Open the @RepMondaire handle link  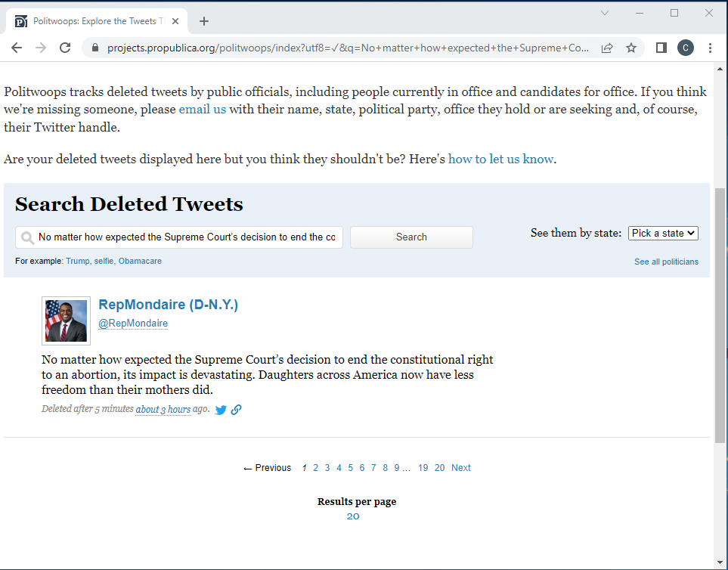(133, 323)
